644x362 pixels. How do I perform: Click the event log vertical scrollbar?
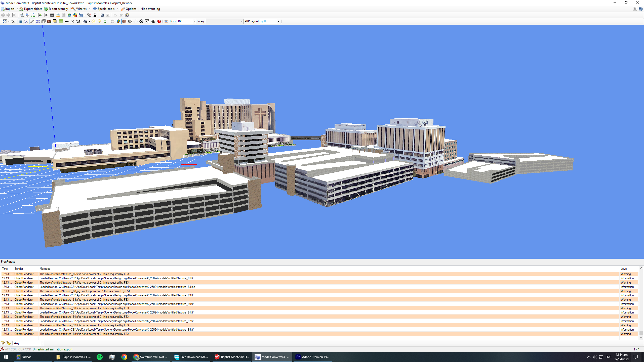[x=641, y=302]
